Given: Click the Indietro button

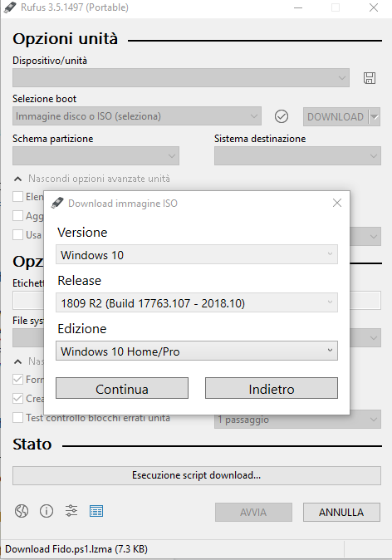Looking at the screenshot, I should pos(272,388).
